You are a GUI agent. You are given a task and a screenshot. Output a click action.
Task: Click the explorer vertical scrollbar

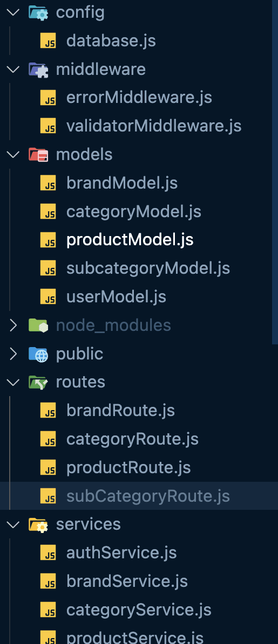coord(275,172)
